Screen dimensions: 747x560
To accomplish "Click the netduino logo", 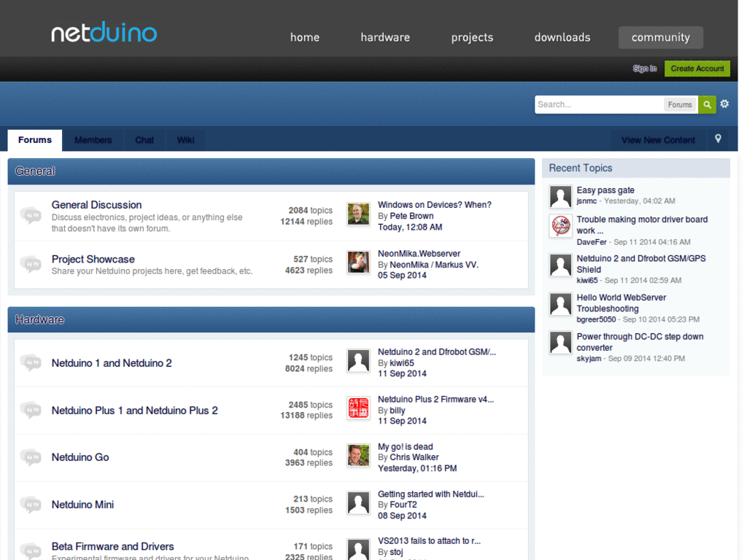I will (x=104, y=32).
